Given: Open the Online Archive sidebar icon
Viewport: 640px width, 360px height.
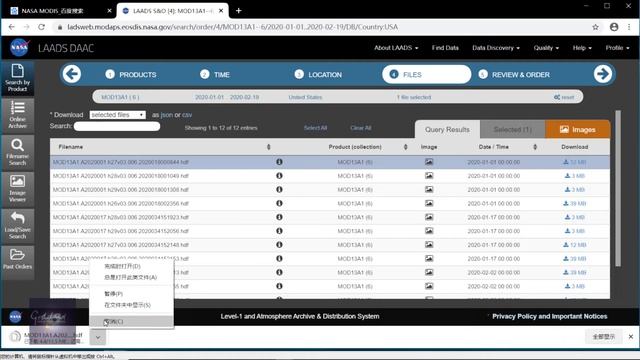Looking at the screenshot, I should pyautogui.click(x=18, y=115).
